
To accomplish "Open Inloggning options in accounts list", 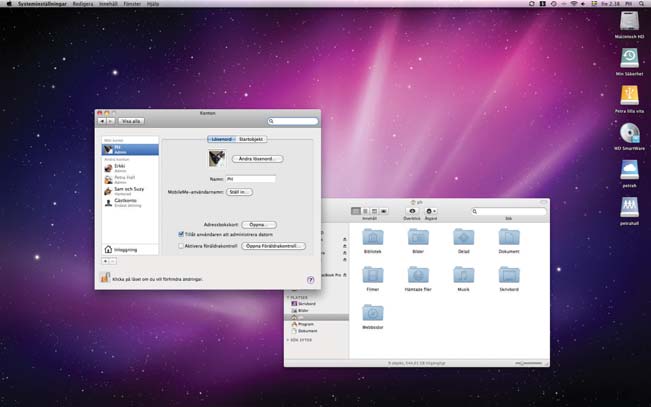I will coord(130,250).
